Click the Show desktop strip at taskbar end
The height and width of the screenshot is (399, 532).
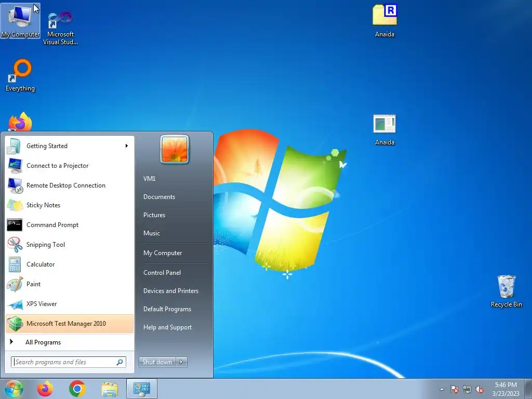(528, 389)
